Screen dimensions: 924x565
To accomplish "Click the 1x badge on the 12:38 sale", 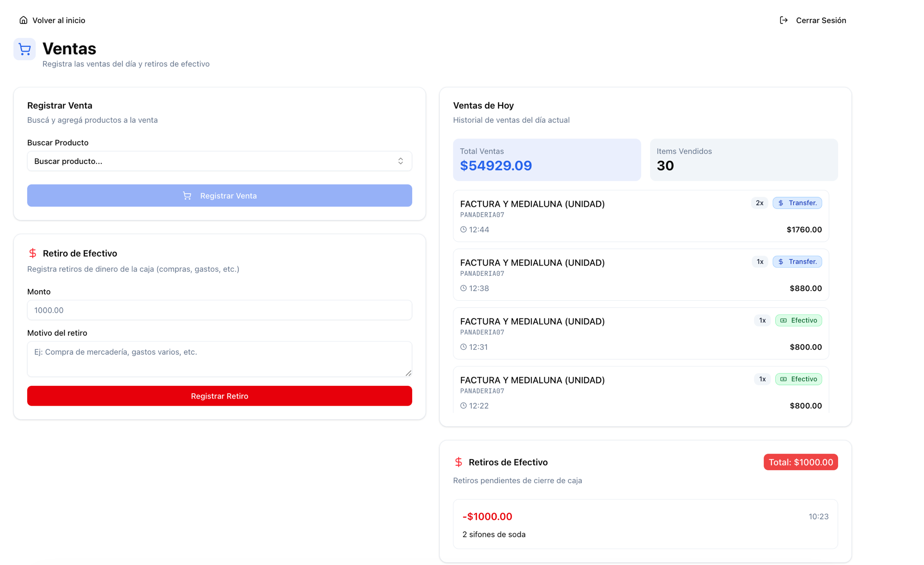I will (760, 262).
